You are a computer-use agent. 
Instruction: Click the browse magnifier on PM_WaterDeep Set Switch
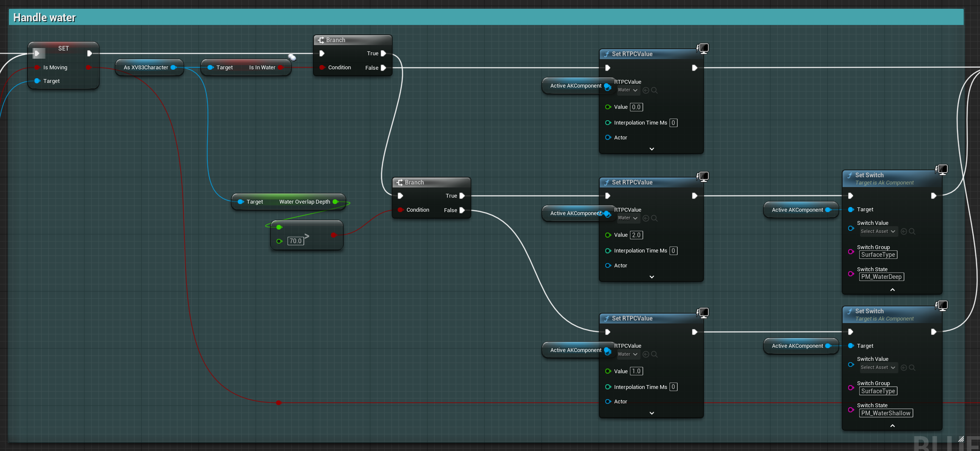(912, 232)
